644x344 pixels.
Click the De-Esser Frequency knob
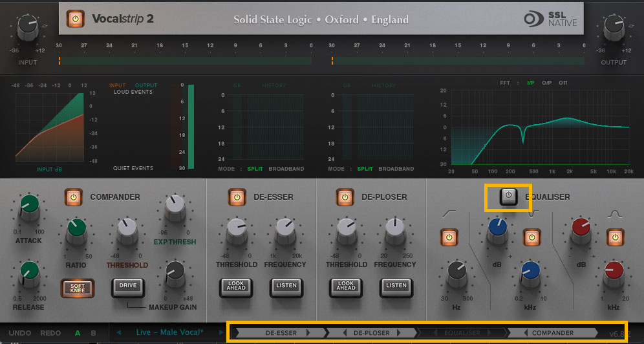pyautogui.click(x=285, y=230)
